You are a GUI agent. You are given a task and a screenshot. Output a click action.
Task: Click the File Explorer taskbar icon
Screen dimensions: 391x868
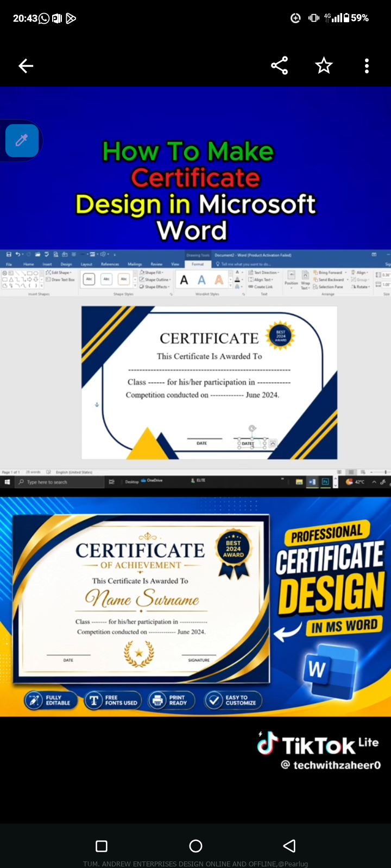[x=299, y=481]
